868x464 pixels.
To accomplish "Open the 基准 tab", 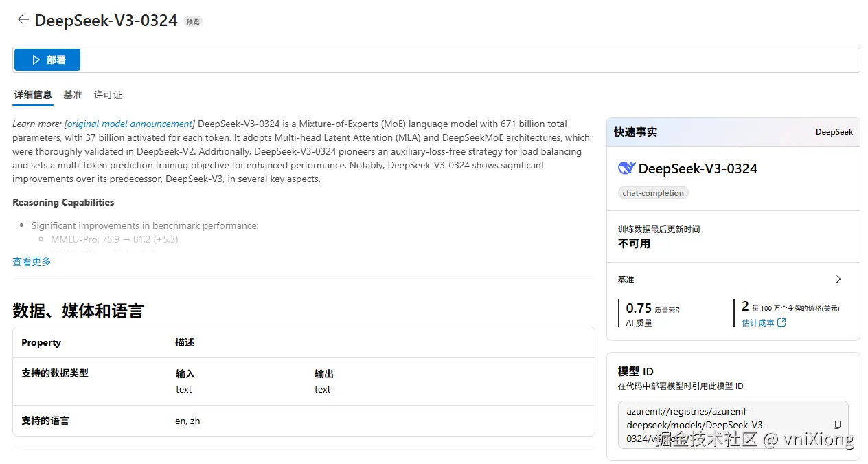I will tap(73, 95).
